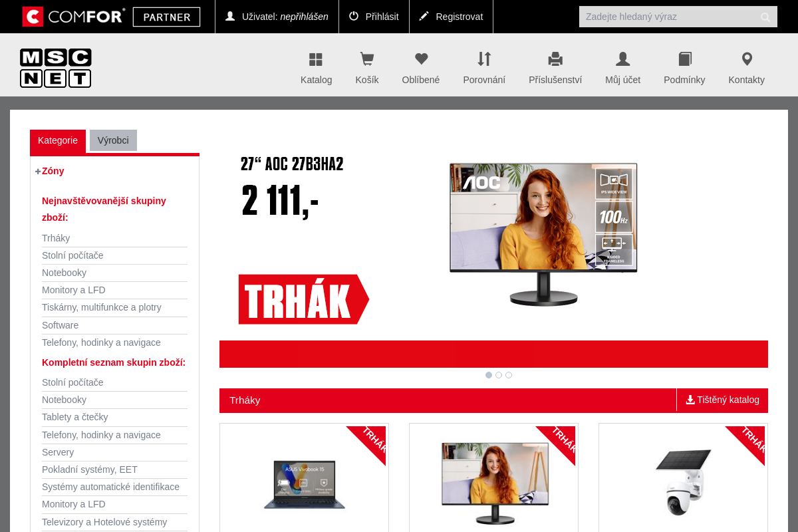This screenshot has width=798, height=532.
Task: Open the first Stolní počítače category link
Action: pos(72,255)
